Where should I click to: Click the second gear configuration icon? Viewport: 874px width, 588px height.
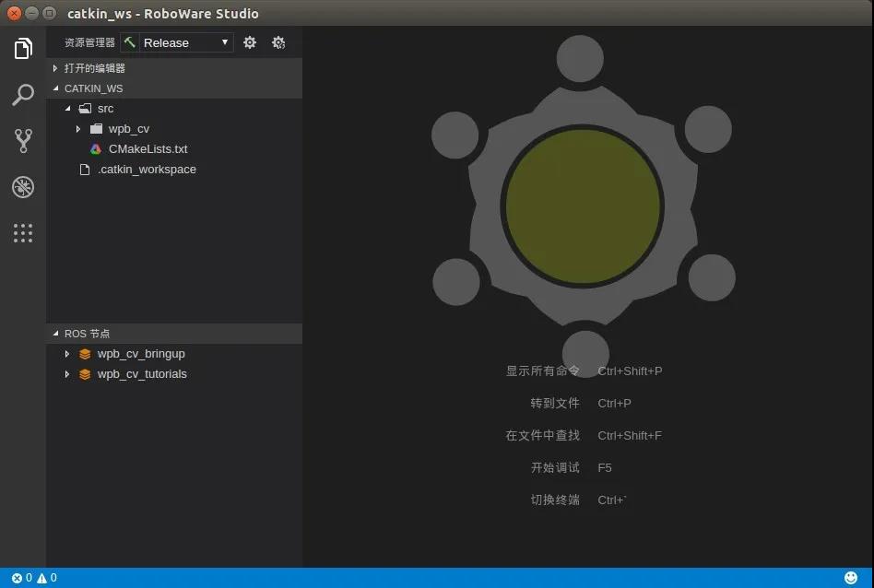278,42
